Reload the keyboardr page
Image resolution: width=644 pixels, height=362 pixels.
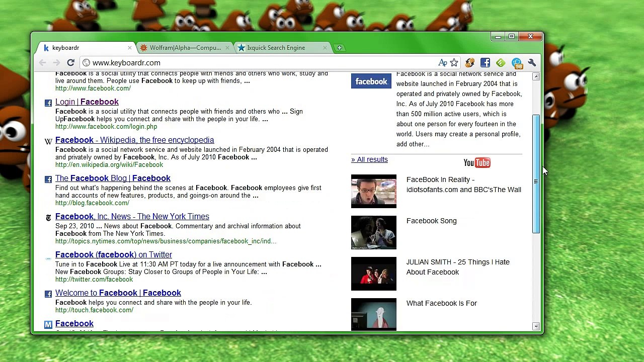pos(70,63)
